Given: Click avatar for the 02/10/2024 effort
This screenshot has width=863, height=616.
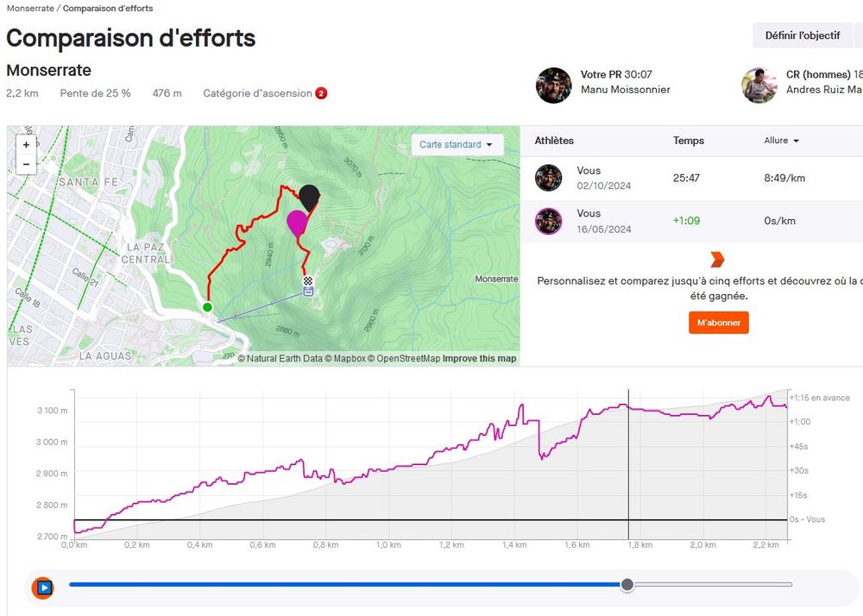Looking at the screenshot, I should coord(548,178).
